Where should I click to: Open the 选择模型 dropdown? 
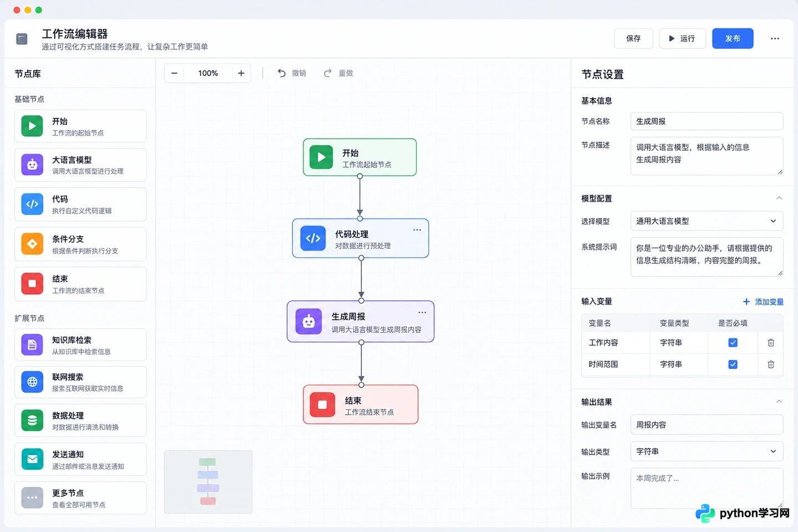(x=707, y=221)
